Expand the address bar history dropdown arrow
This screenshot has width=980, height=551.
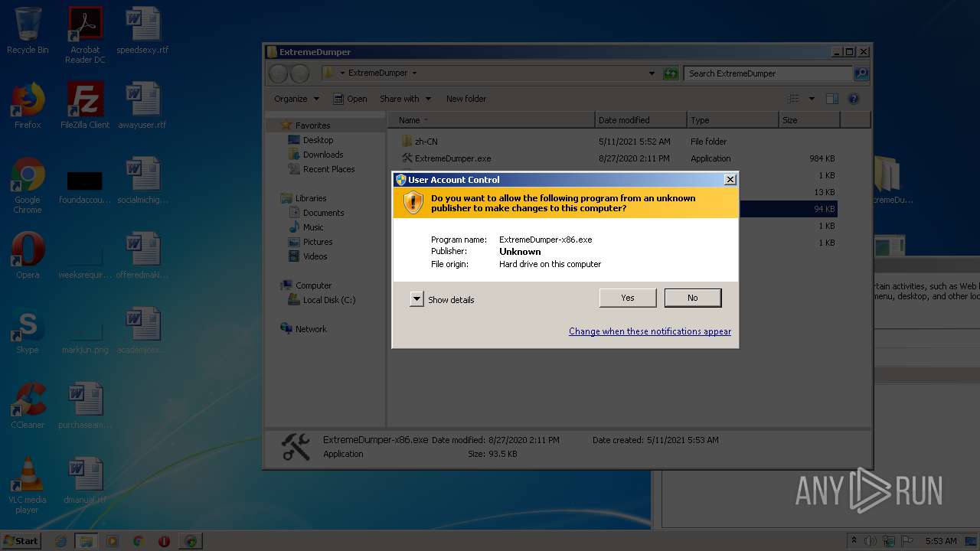[652, 73]
